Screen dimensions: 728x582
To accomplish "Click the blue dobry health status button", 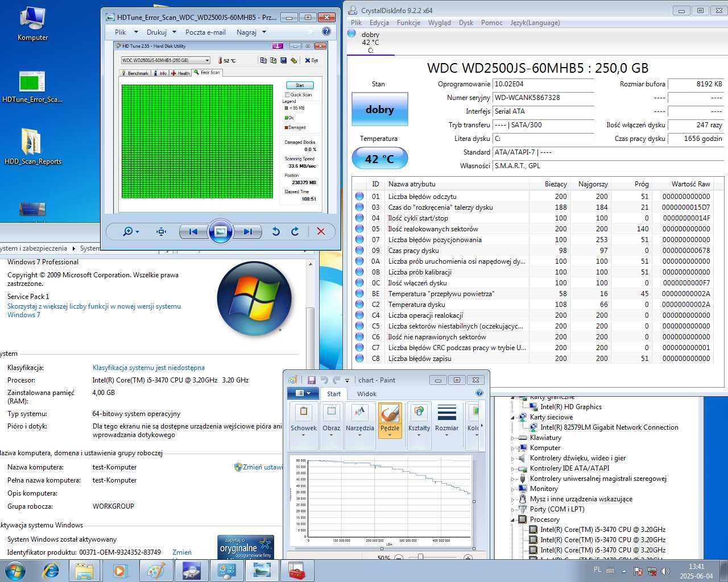I will (x=379, y=109).
